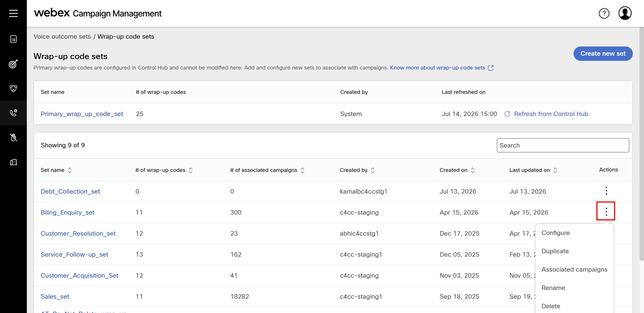644x313 pixels.
Task: Open the building icon in sidebar
Action: [x=13, y=162]
